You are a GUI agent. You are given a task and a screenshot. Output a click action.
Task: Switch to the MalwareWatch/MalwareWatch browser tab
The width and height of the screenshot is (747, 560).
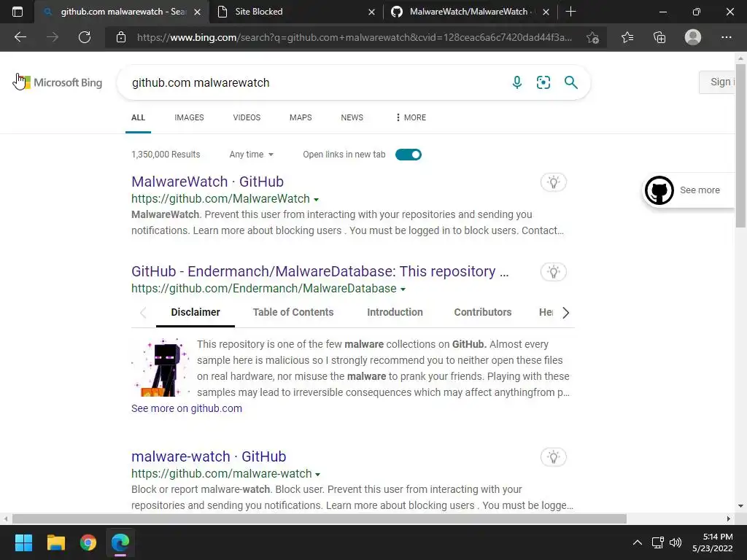(469, 12)
